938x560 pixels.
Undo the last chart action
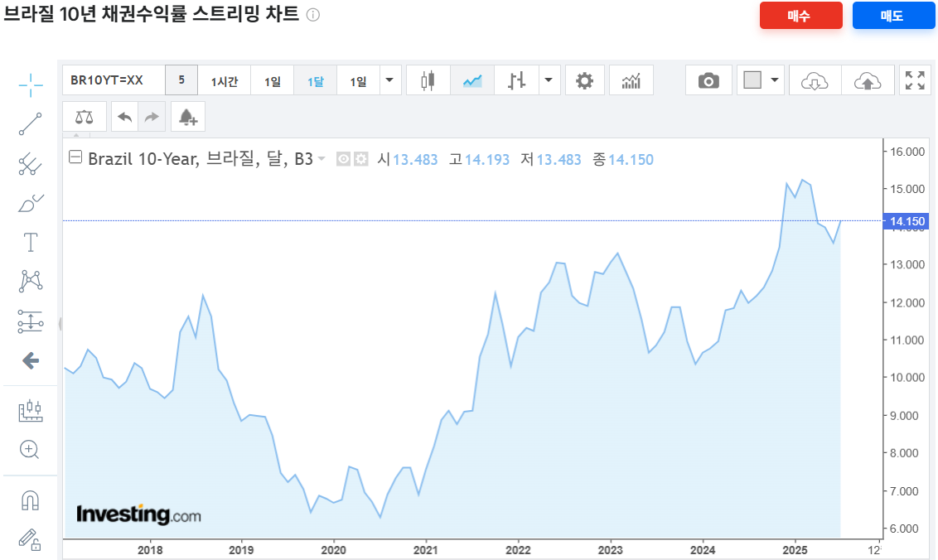(124, 116)
